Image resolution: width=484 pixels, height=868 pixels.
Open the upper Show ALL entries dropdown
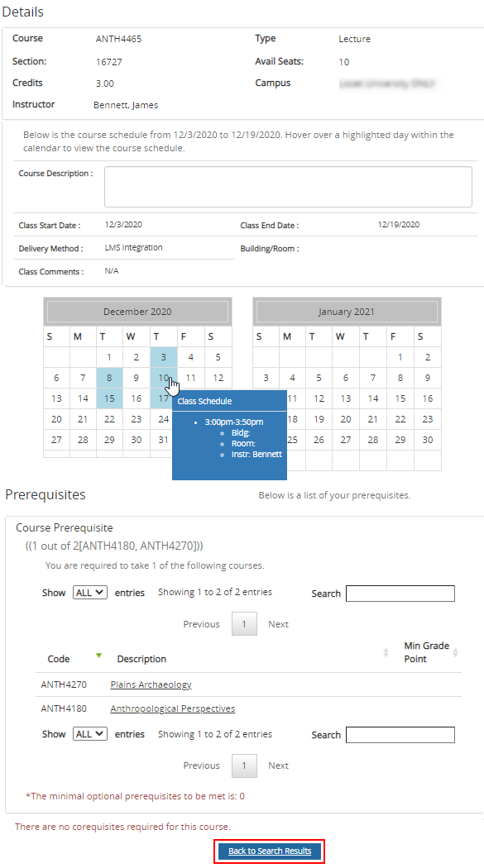pos(89,593)
